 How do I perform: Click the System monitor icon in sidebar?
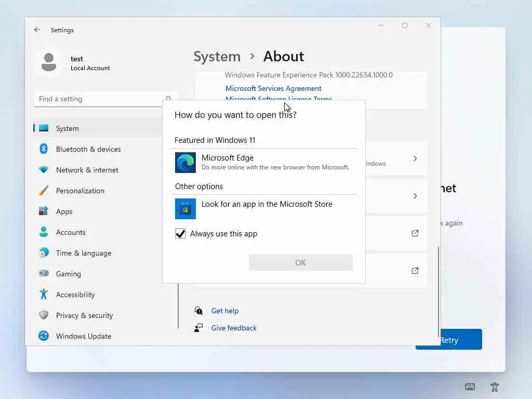44,128
